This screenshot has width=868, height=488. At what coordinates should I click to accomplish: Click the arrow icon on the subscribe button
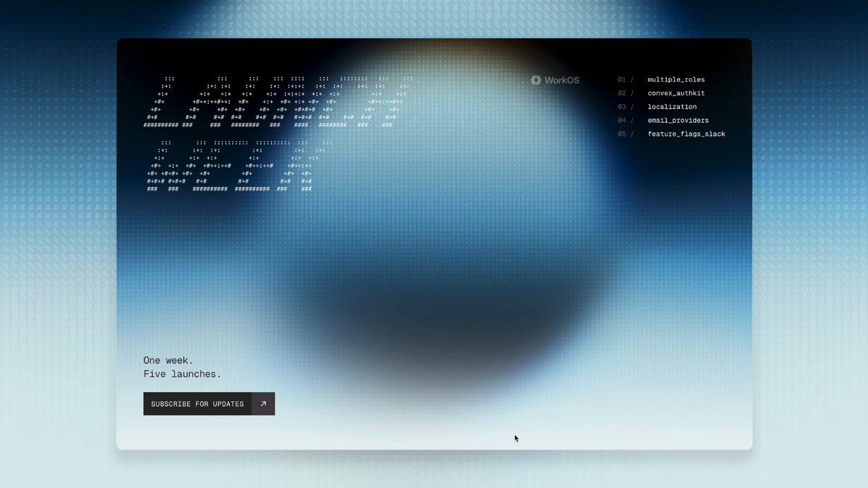pos(263,404)
